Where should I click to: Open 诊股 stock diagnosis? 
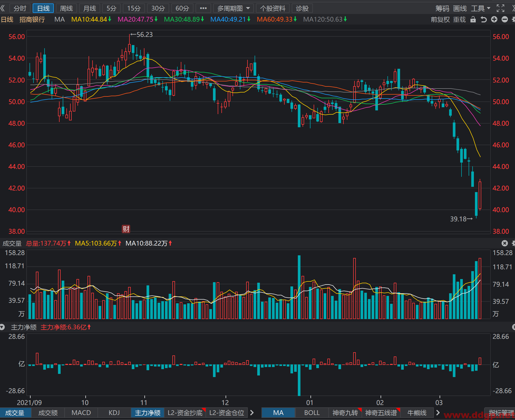pos(302,8)
